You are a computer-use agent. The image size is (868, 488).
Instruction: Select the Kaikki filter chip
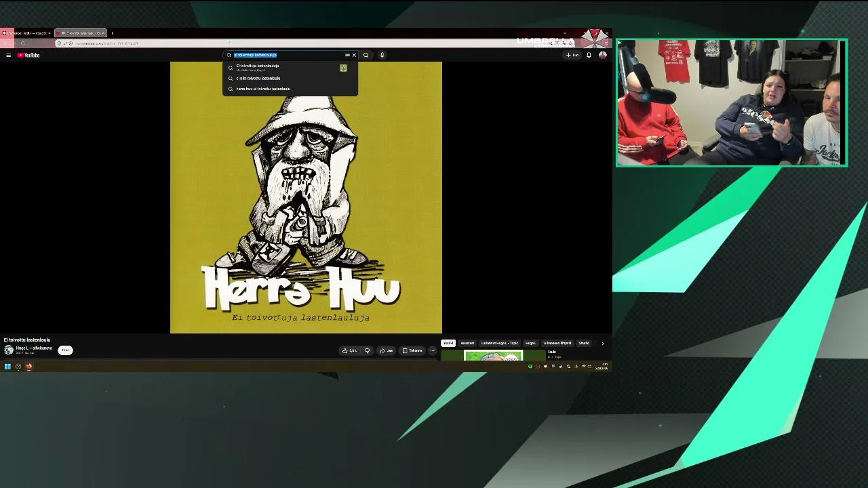click(448, 343)
